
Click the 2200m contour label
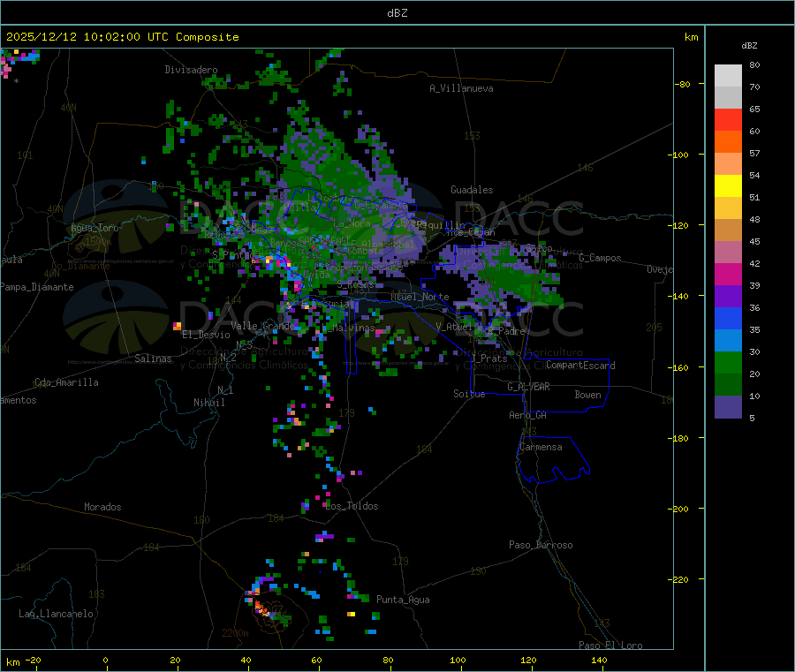[235, 633]
